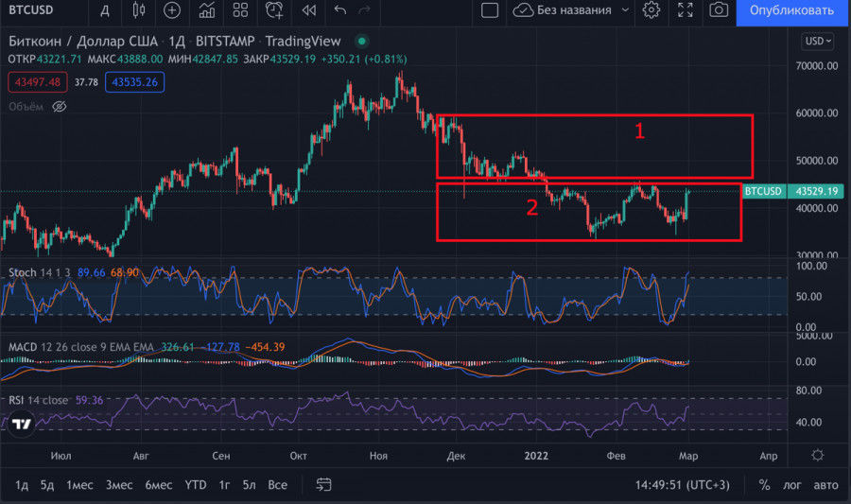The height and width of the screenshot is (504, 851).
Task: Change the Д daily timeframe interval
Action: point(105,10)
